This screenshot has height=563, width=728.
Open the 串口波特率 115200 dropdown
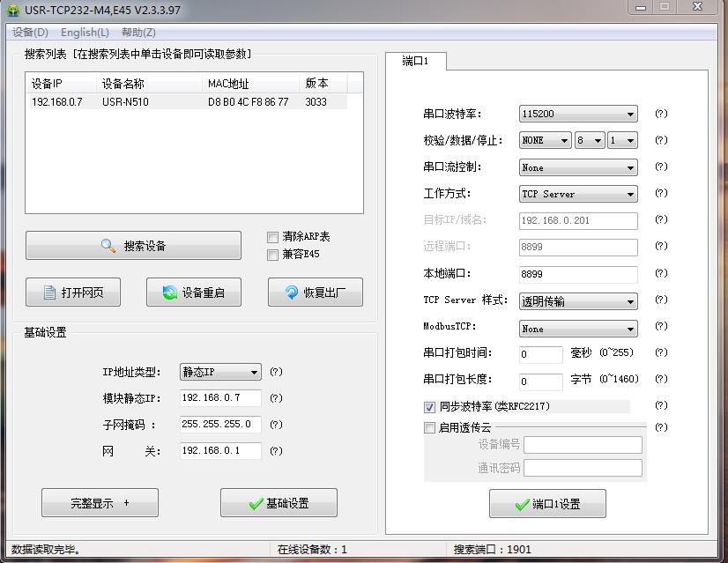[x=578, y=115]
